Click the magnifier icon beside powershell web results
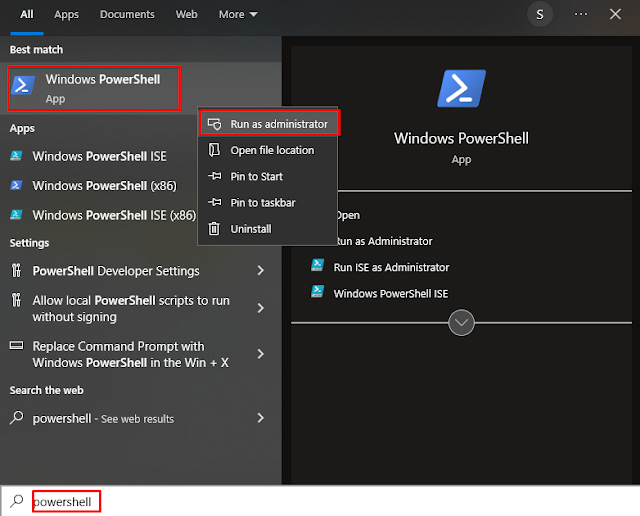Viewport: 640px width, 516px height. [16, 418]
